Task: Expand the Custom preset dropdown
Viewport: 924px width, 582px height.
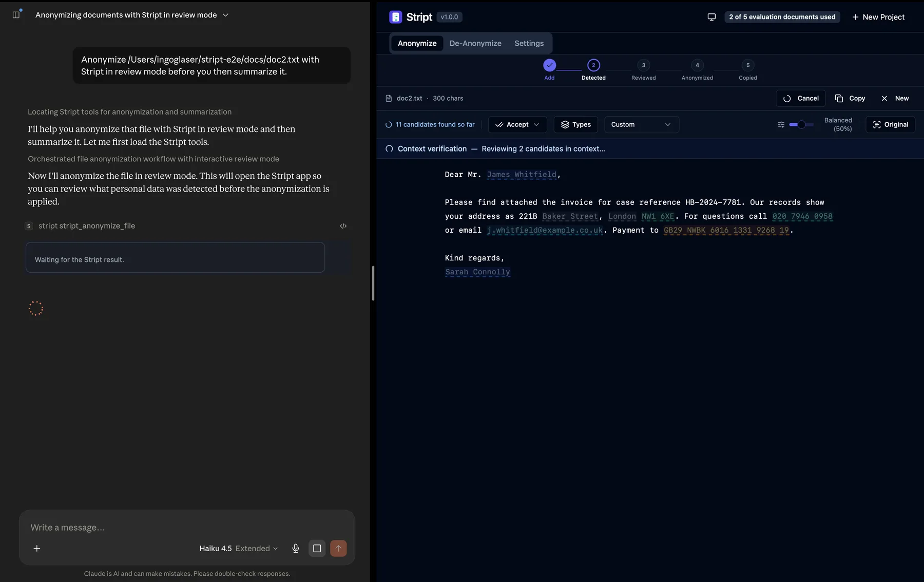Action: 642,124
